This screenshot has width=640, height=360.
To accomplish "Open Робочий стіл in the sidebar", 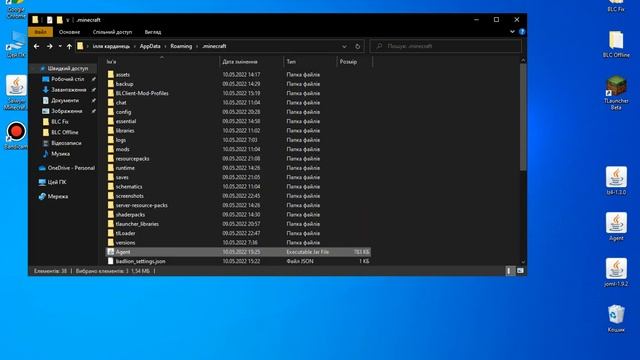I will (x=68, y=79).
